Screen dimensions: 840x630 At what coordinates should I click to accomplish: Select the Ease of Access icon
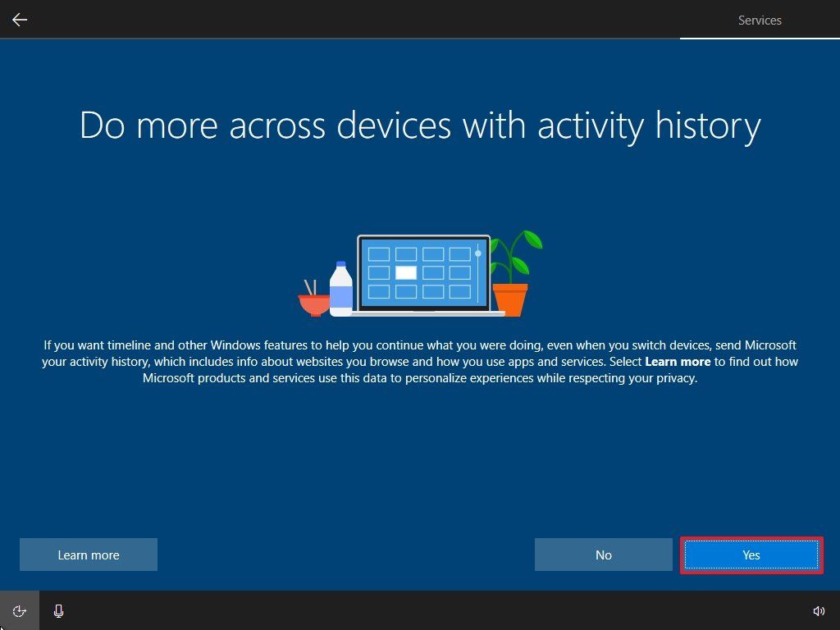pos(19,611)
